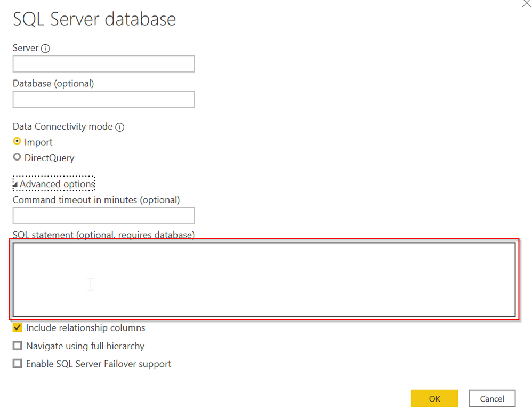
Task: Close the SQL Server database dialog
Action: click(527, 3)
